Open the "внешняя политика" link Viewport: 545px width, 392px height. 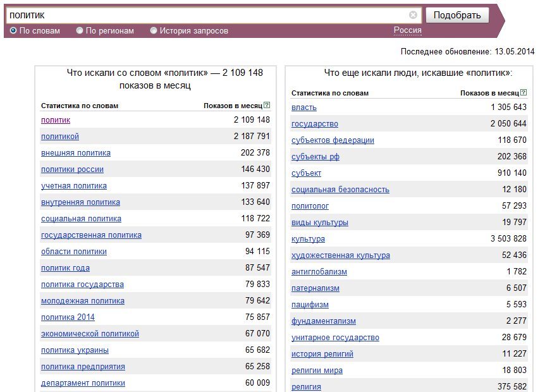point(76,153)
